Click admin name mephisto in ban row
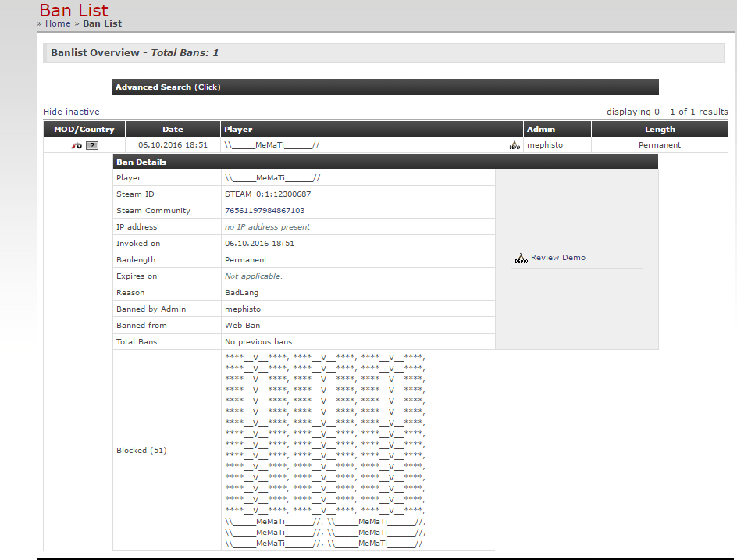The image size is (737, 560). (x=544, y=145)
